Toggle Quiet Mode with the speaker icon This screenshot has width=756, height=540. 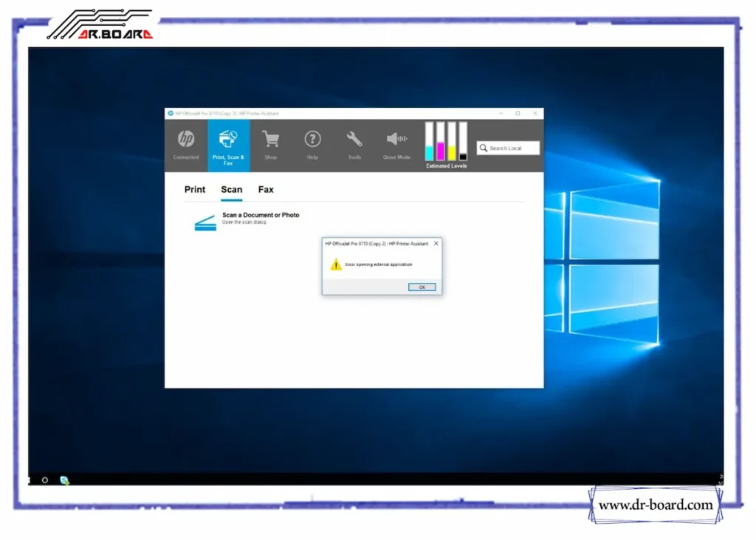point(396,138)
